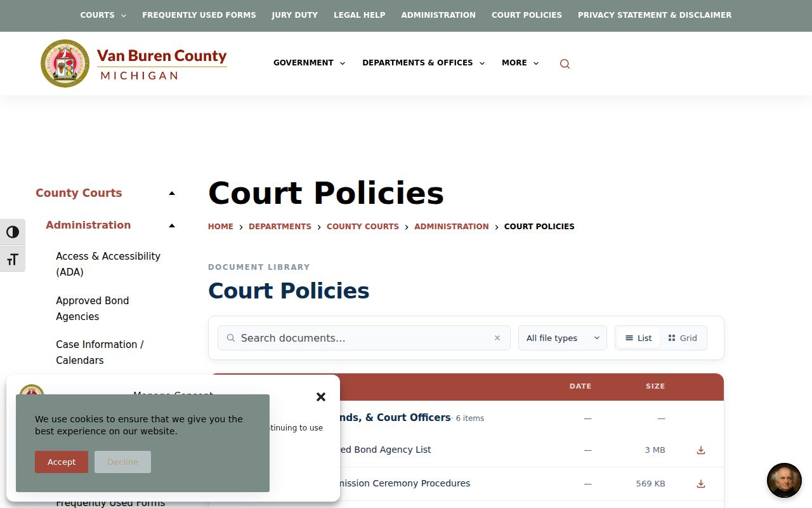The image size is (812, 508).
Task: Go to County Courts breadcrumb
Action: (363, 226)
